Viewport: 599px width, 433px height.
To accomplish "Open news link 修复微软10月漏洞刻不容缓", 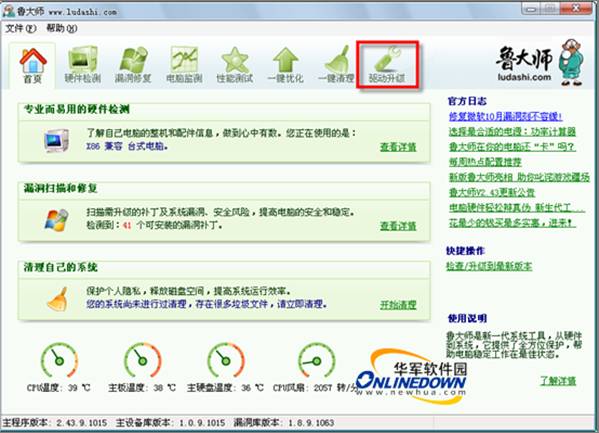I will (505, 116).
